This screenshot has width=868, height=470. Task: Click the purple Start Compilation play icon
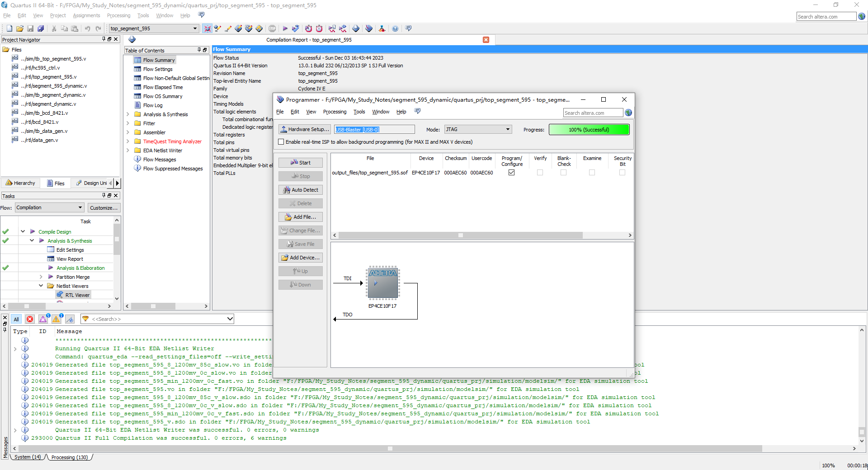[x=285, y=28]
